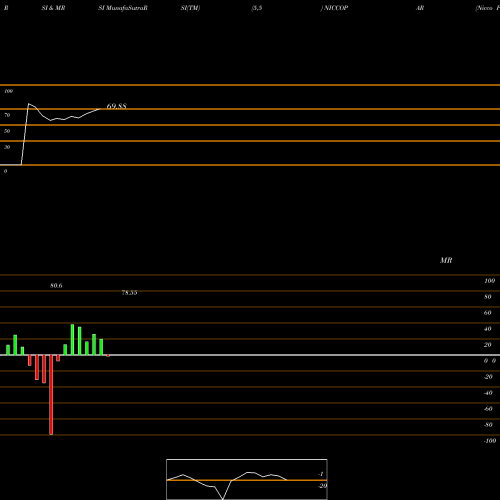Select the longest red histogram bar
This screenshot has height=500, width=500.
tap(51, 395)
